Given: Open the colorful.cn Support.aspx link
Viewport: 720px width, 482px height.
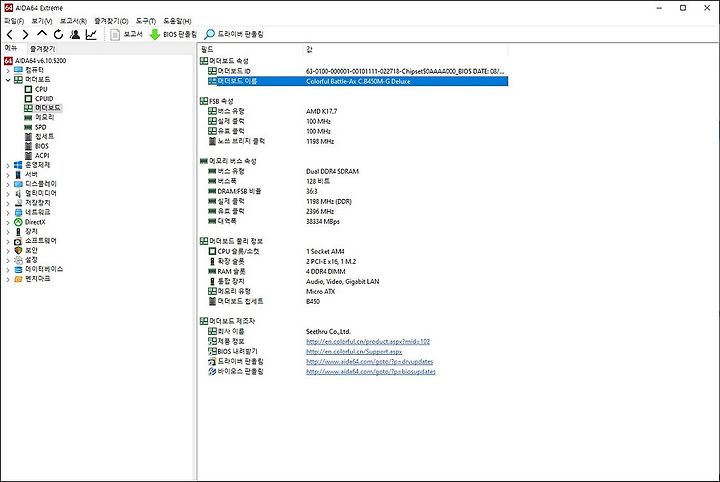Looking at the screenshot, I should pos(354,352).
